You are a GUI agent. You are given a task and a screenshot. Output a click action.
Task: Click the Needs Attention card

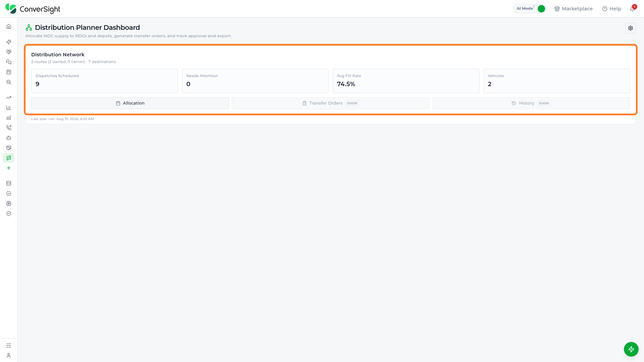click(255, 81)
